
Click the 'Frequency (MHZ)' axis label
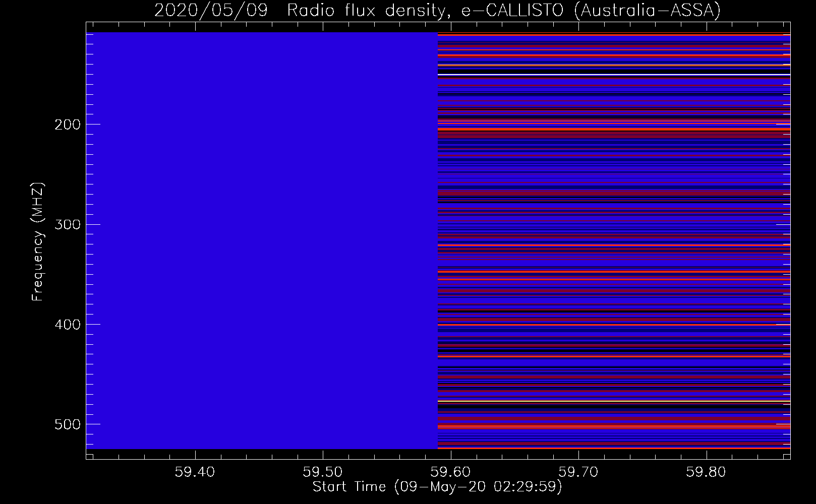(38, 241)
